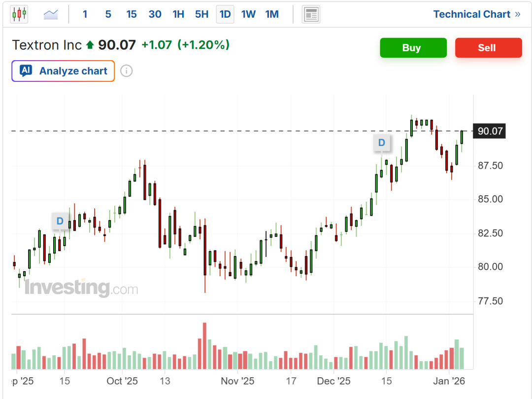The width and height of the screenshot is (532, 399).
Task: Switch to the 1H timeframe
Action: (x=178, y=14)
